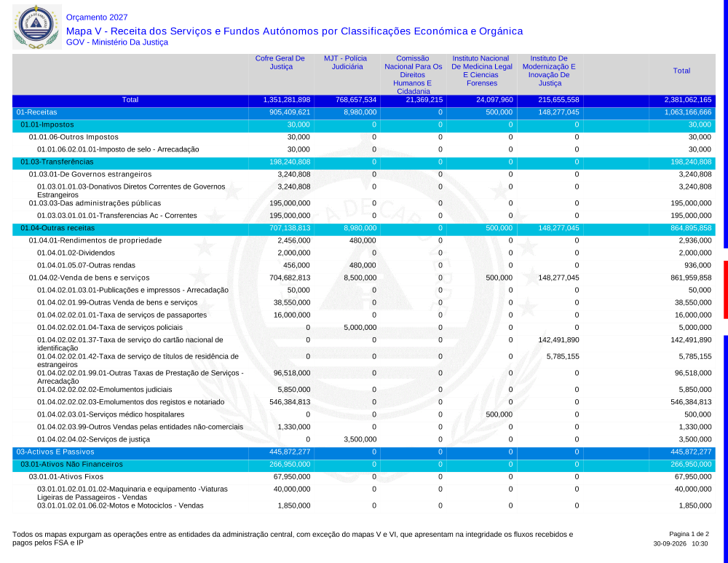Click the 'Comissão Nacional Para Os Direitos Humanos' header

414,75
